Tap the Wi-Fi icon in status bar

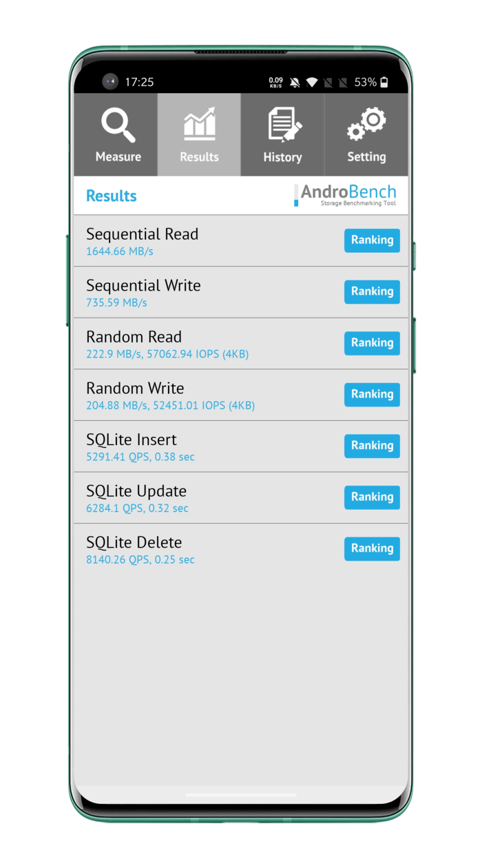312,83
